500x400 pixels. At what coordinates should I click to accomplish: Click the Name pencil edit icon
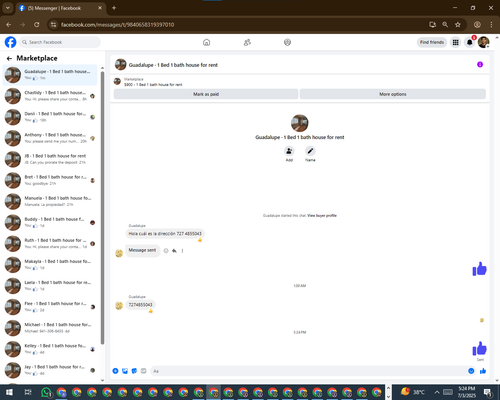click(310, 151)
